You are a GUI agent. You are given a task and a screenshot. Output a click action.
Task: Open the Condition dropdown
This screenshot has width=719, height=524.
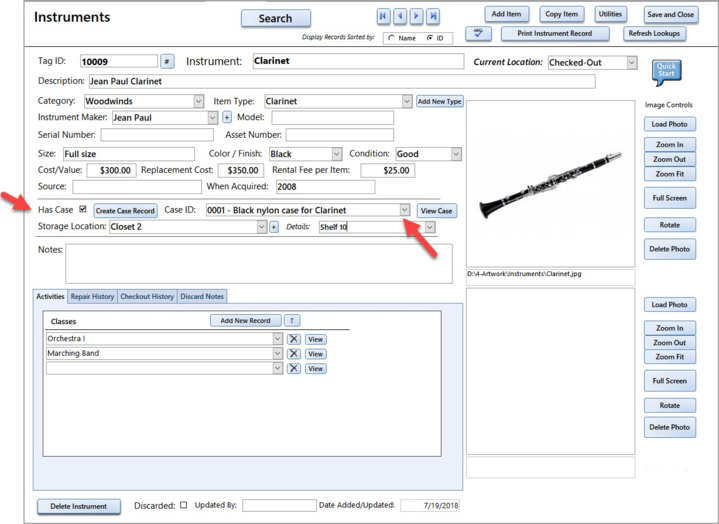pyautogui.click(x=455, y=154)
